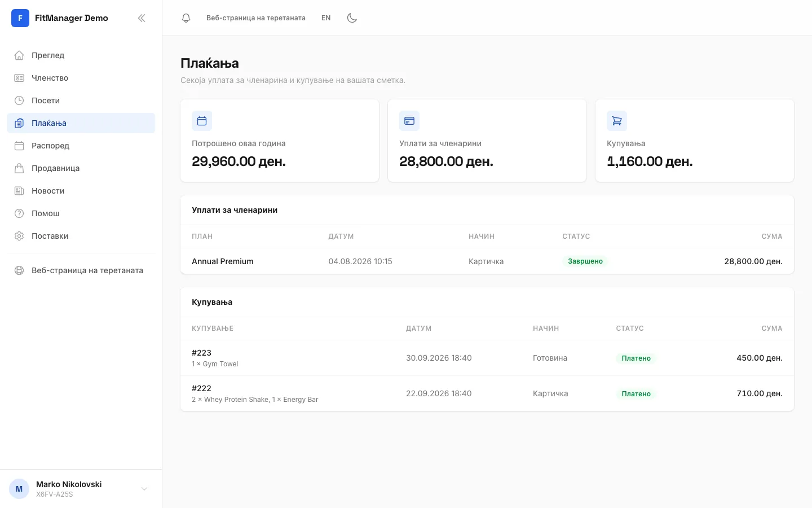This screenshot has height=508, width=812.
Task: Click the Готовина payment method cell
Action: [x=550, y=358]
